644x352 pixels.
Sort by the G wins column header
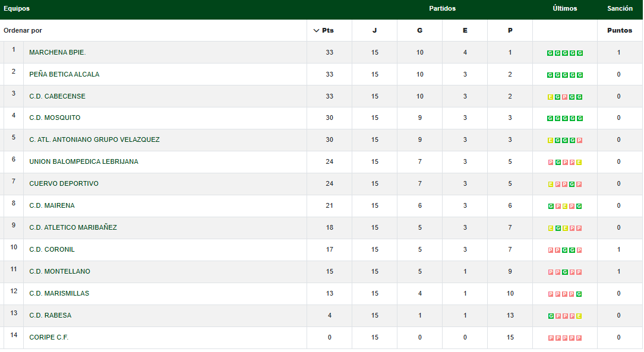[419, 31]
